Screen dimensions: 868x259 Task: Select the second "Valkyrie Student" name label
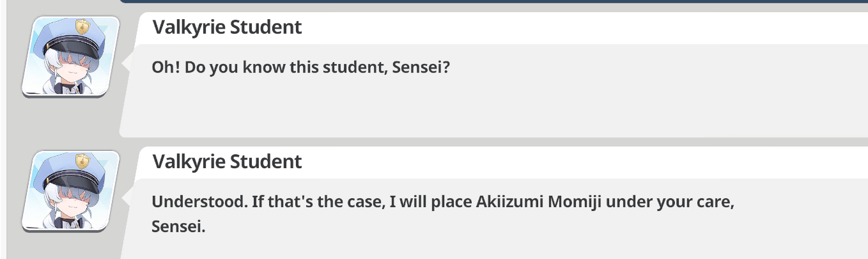[227, 162]
